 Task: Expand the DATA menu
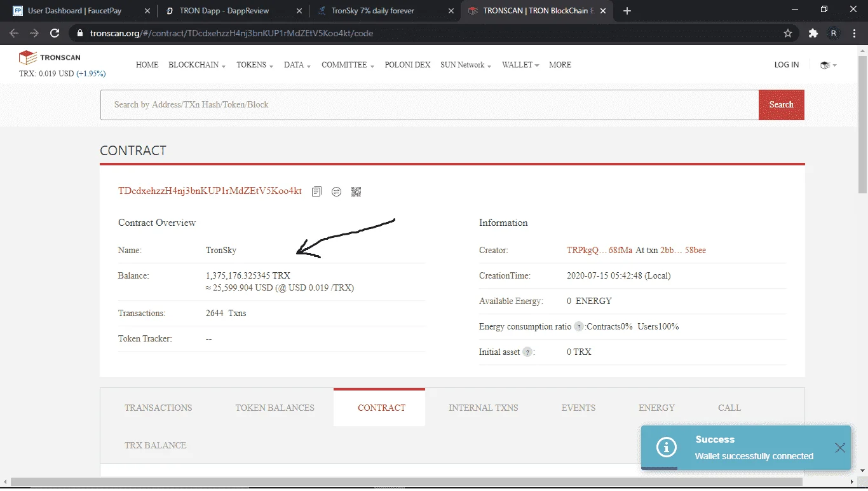point(297,65)
